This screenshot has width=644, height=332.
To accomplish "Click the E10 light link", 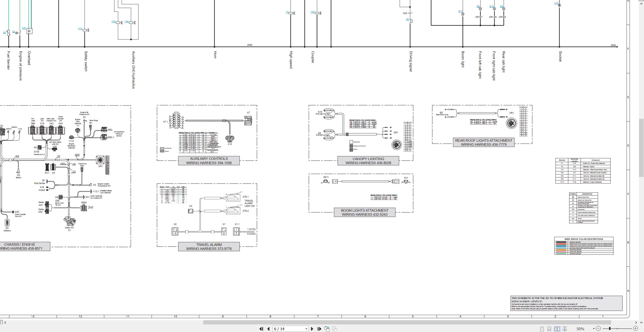I will tap(492, 7).
